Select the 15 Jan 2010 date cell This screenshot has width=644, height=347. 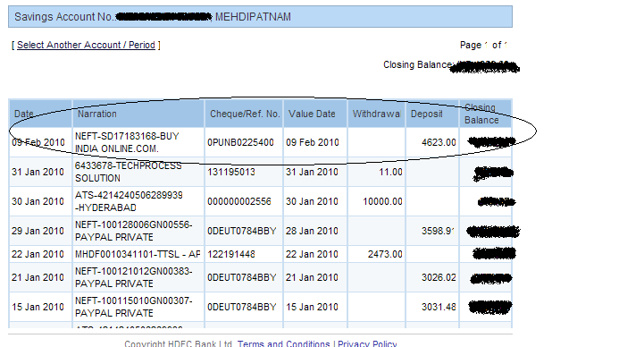pos(38,307)
